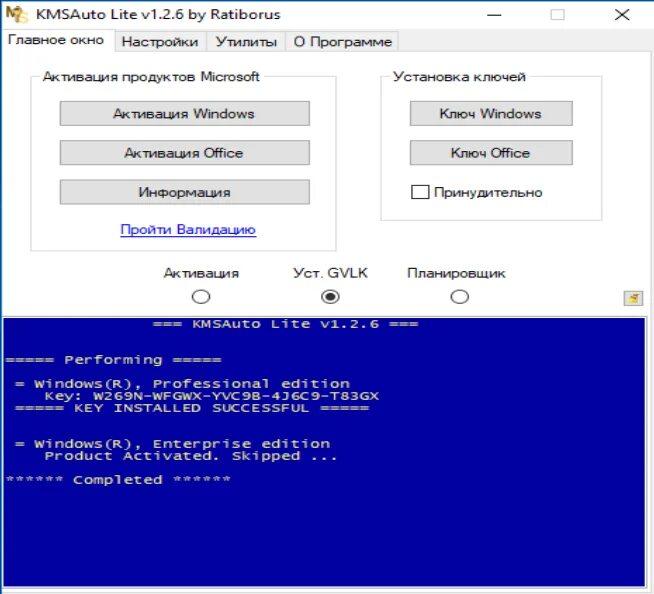654x594 pixels.
Task: Click the Информация button
Action: pos(184,192)
